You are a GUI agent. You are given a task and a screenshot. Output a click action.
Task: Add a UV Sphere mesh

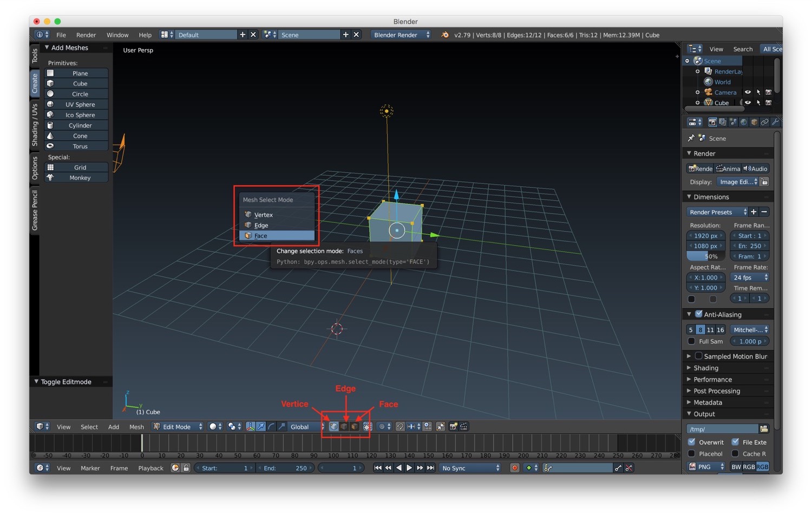76,104
